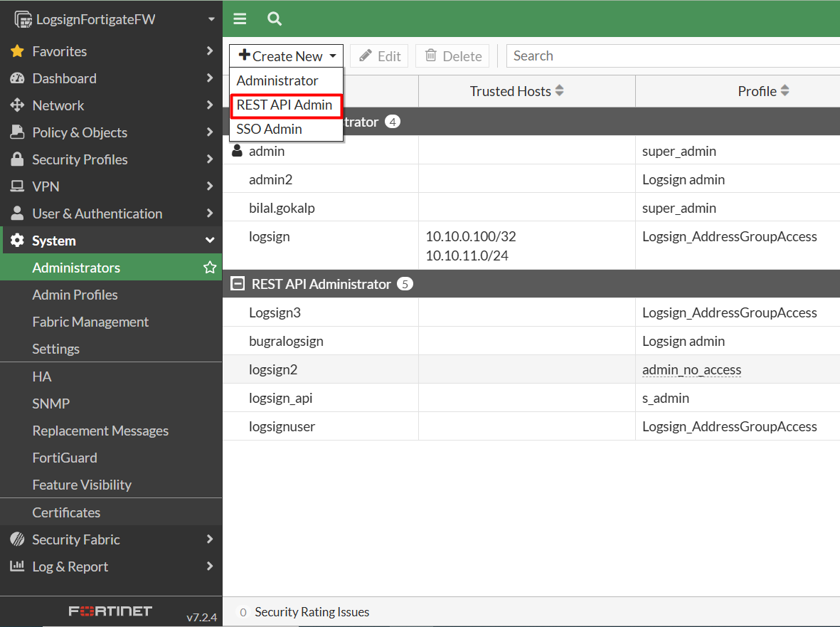Click the VPN laptop icon

tap(17, 186)
